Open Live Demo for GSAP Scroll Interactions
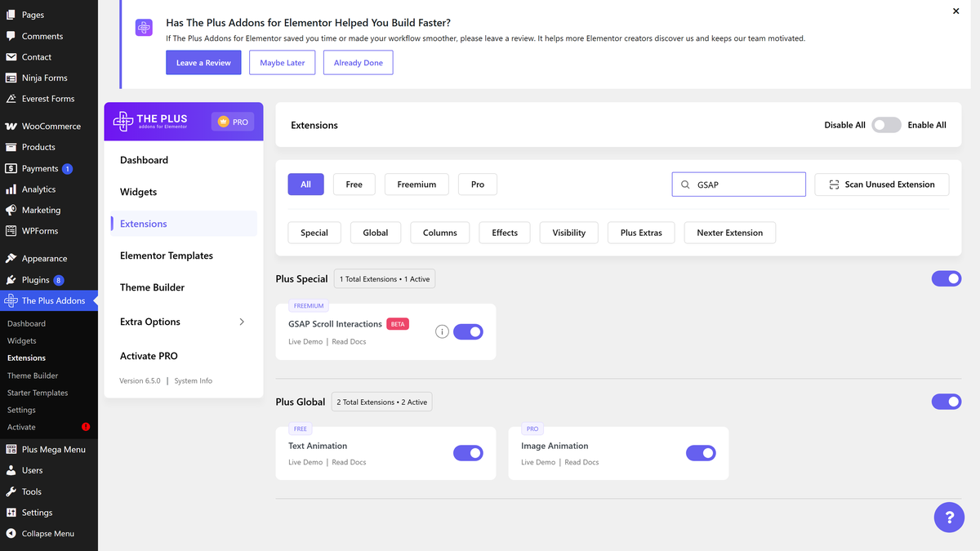The image size is (980, 551). 305,342
